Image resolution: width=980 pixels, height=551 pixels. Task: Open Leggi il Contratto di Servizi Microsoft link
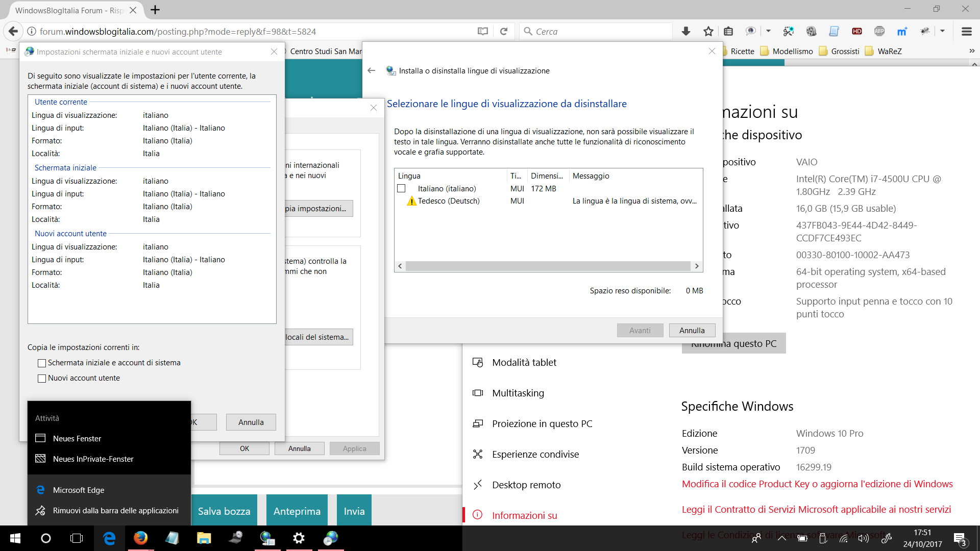tap(816, 510)
